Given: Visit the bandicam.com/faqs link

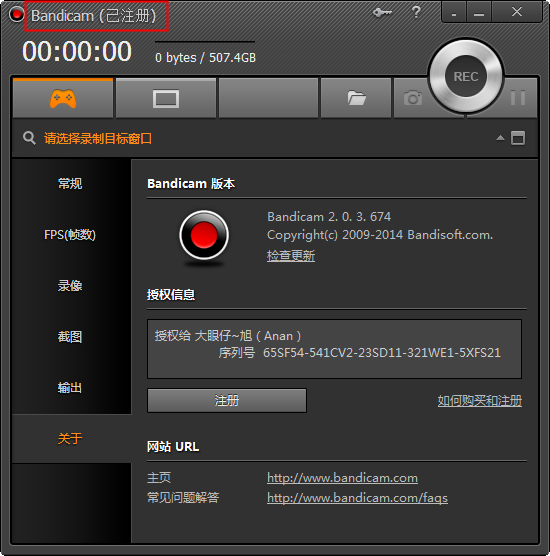Looking at the screenshot, I should [x=357, y=498].
